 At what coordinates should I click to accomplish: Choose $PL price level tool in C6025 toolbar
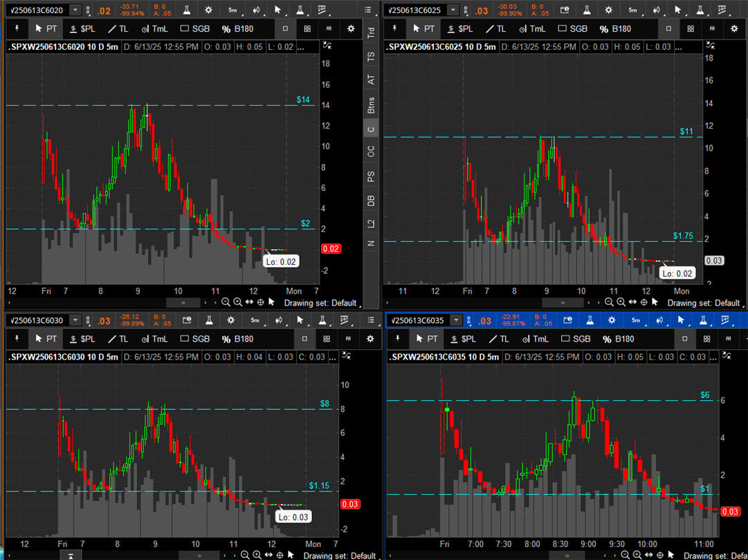pyautogui.click(x=459, y=29)
